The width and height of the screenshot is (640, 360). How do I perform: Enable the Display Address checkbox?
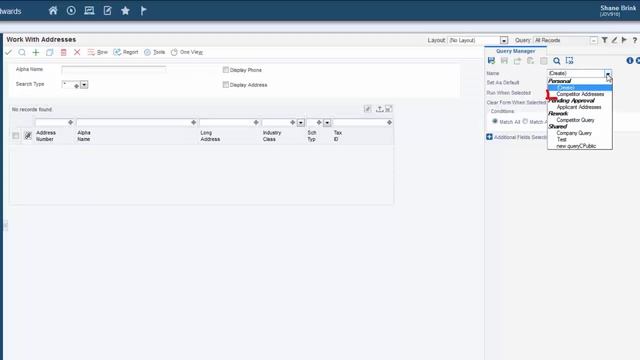[226, 85]
